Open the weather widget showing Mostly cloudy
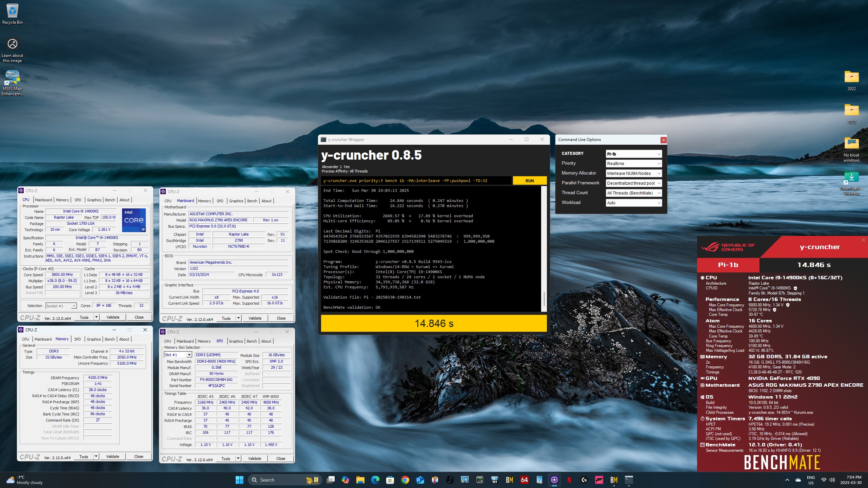This screenshot has height=488, width=868. click(24, 480)
